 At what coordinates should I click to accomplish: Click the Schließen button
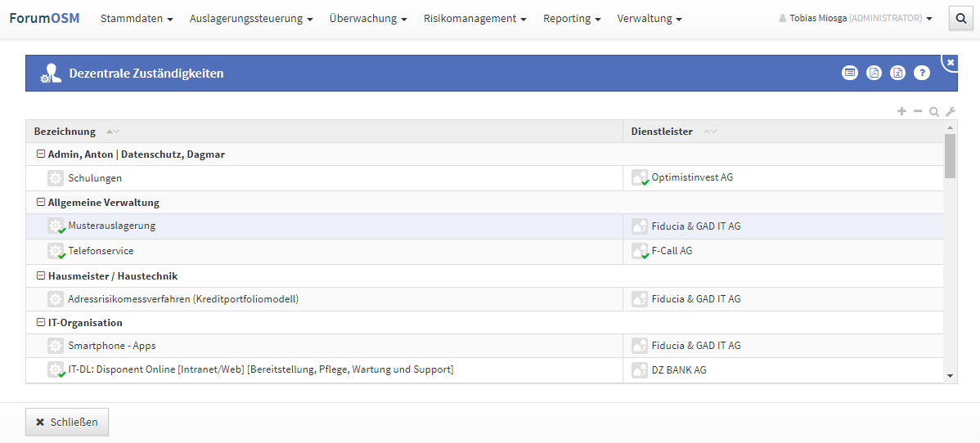pos(67,423)
